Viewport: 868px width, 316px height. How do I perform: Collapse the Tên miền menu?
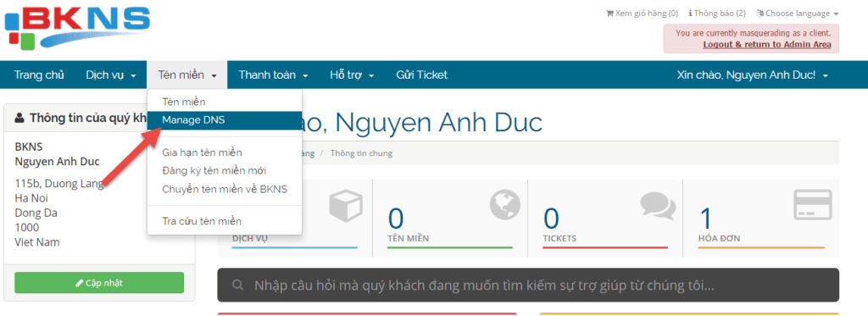pos(186,75)
